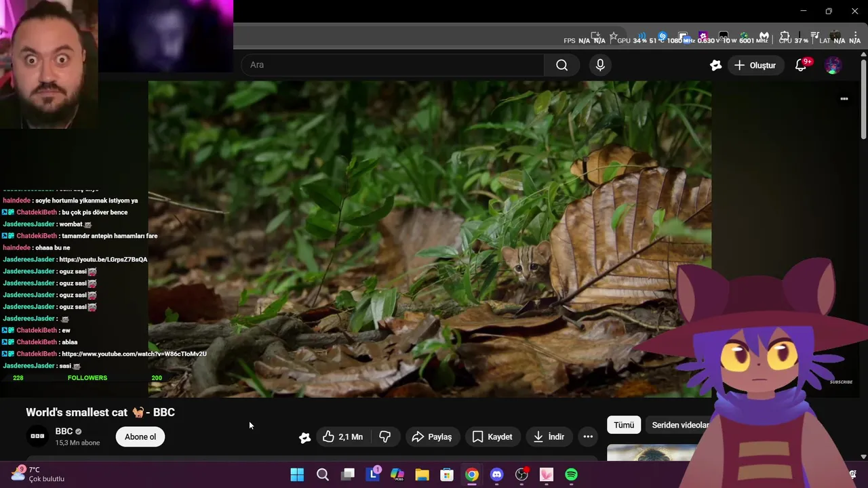Click the sparkle icon left of Oluştur
Viewport: 868px width, 488px height.
(x=715, y=65)
